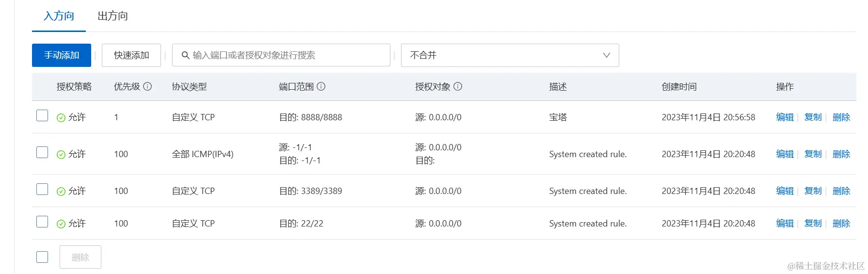Focus the port or authorization search field
The image size is (868, 274).
(281, 55)
